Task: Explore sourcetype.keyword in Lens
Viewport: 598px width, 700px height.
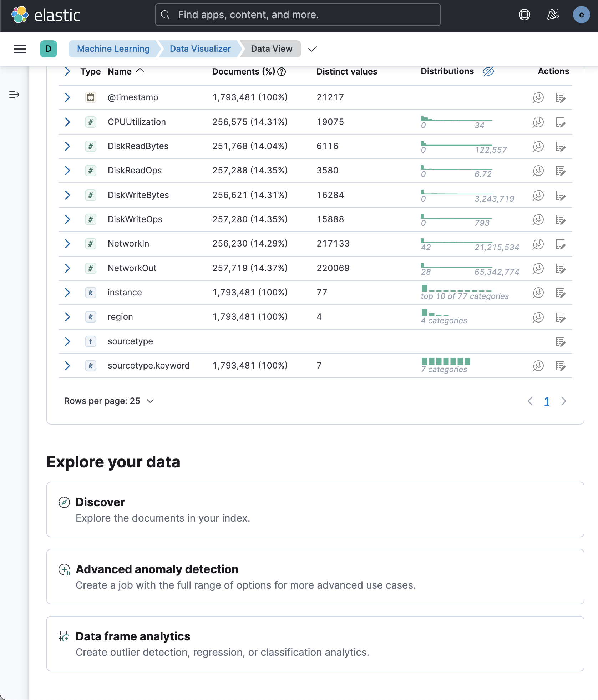Action: [538, 366]
